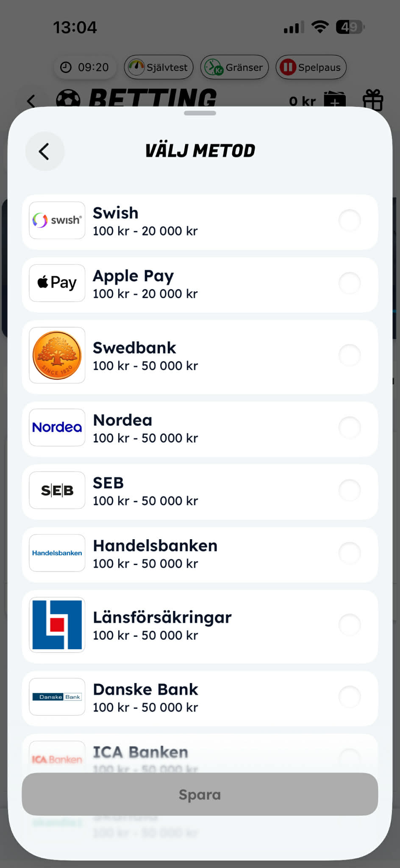Screen dimensions: 400x868
Task: Select the Danske Bank radio button
Action: (x=350, y=697)
